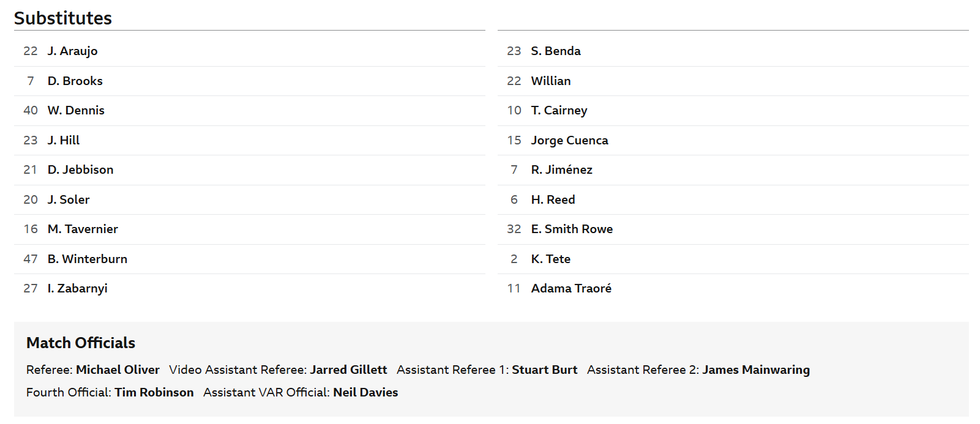Open Jorge Cuenca entry

click(569, 140)
